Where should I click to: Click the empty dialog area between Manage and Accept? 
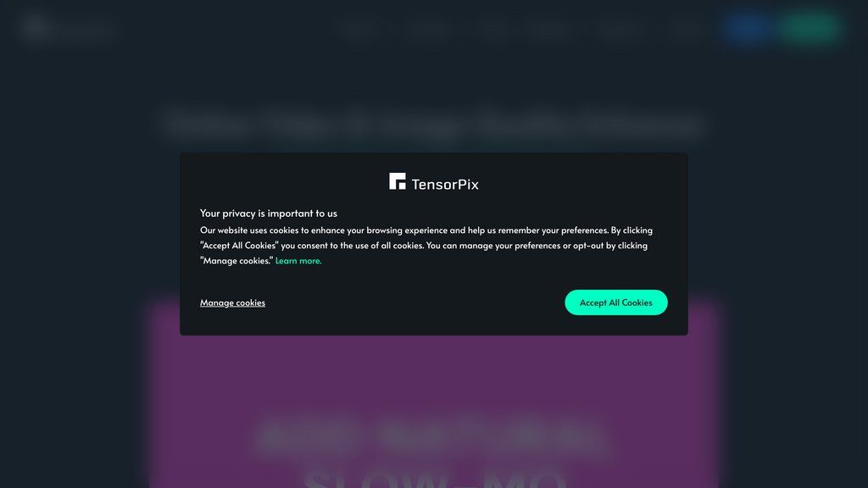click(x=415, y=302)
